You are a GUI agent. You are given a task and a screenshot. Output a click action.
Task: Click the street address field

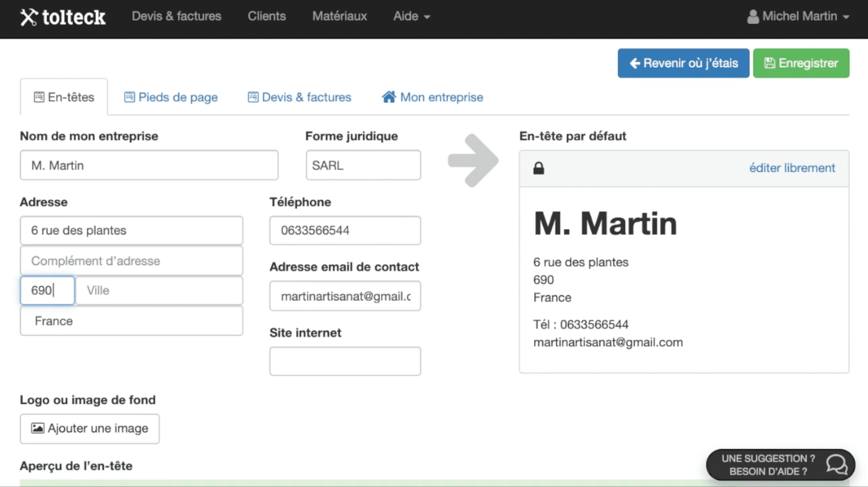pos(132,230)
